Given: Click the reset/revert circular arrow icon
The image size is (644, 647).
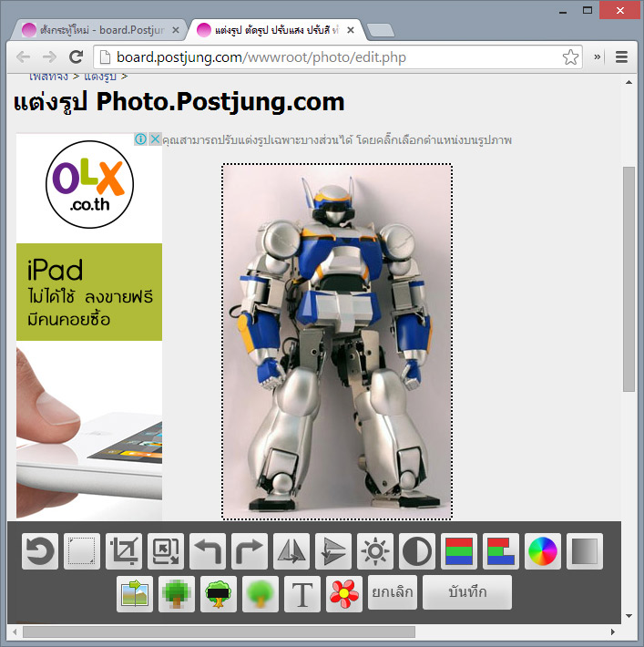Looking at the screenshot, I should (x=39, y=551).
